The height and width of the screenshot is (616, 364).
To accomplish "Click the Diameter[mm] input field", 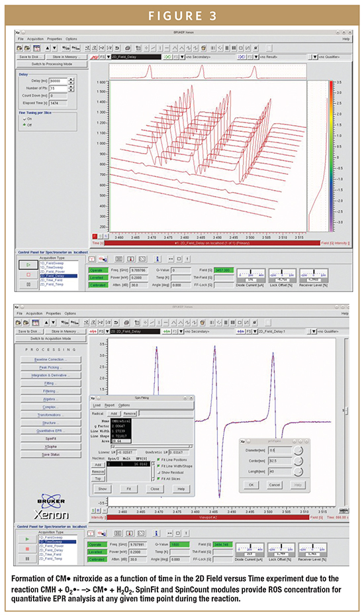I will click(x=281, y=450).
